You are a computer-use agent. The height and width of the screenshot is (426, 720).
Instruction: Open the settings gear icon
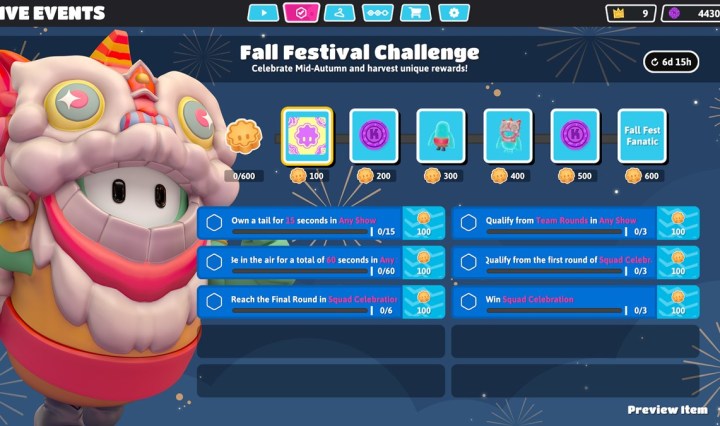(454, 13)
